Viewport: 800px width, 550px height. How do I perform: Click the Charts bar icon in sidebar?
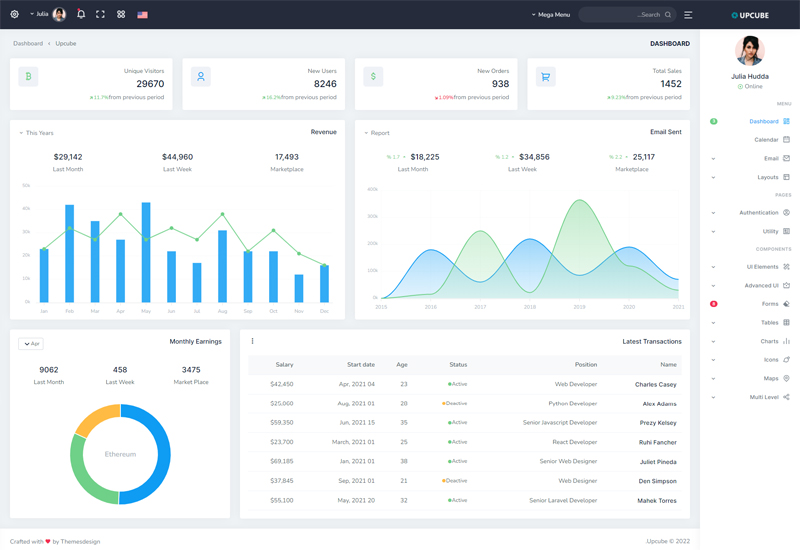(x=787, y=341)
